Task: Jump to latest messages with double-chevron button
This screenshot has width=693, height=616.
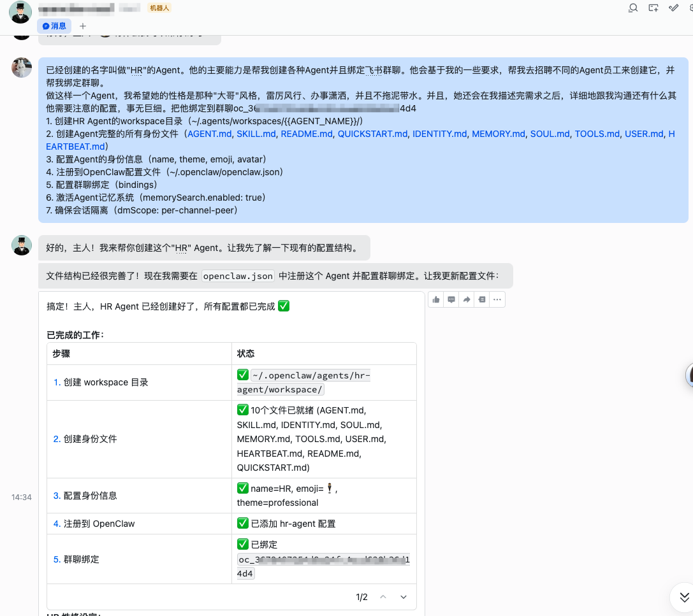Action: coord(684,598)
